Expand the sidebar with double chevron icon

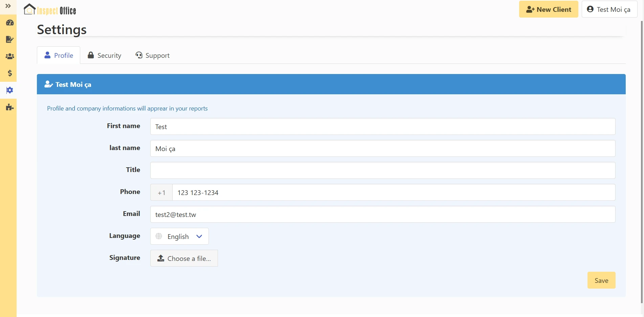click(8, 6)
